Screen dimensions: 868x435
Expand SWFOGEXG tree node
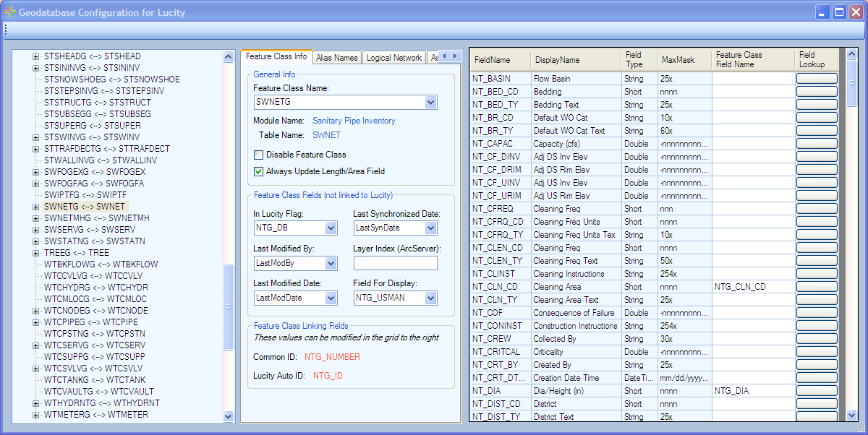pyautogui.click(x=36, y=172)
